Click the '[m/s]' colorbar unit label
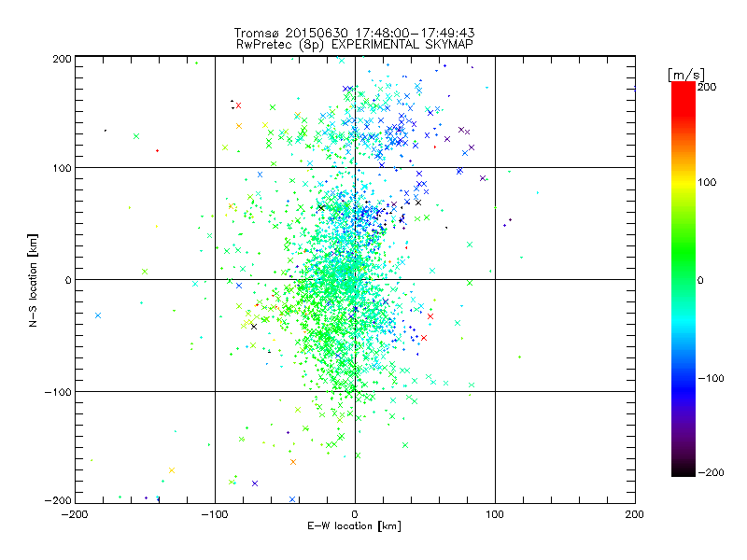This screenshot has height=560, width=747. point(686,75)
